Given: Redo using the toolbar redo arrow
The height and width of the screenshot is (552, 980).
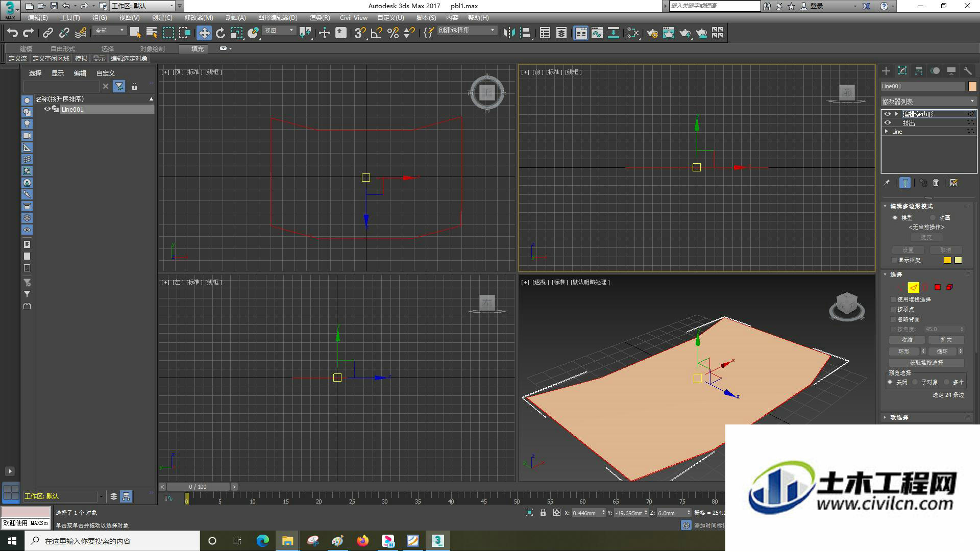Looking at the screenshot, I should point(29,33).
